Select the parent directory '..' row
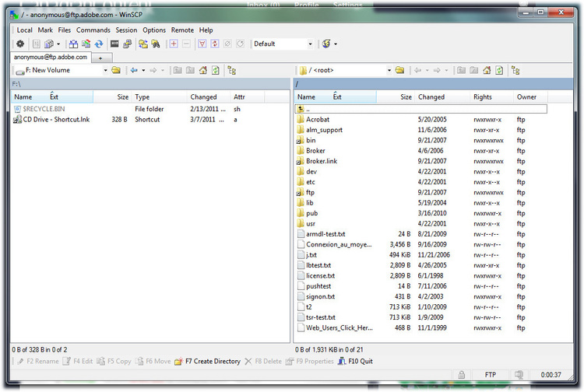This screenshot has height=392, width=584. tap(421, 109)
